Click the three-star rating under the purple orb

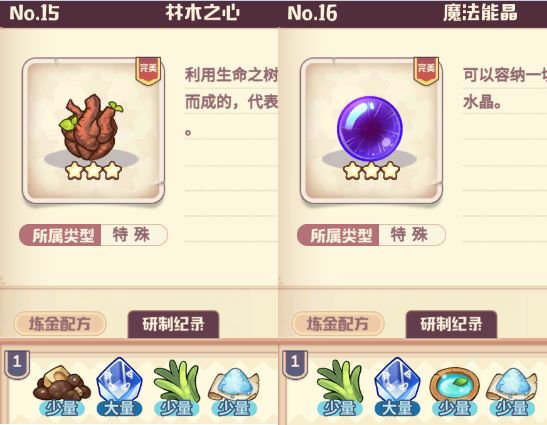point(371,171)
